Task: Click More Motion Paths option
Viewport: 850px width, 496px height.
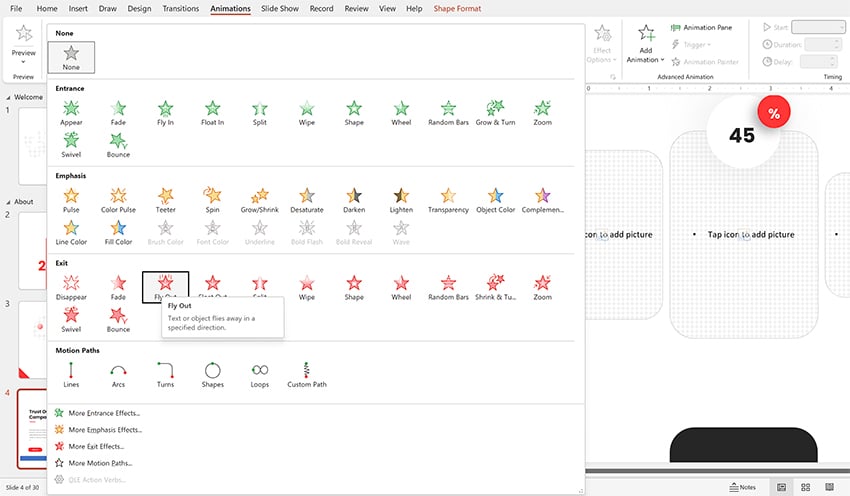Action: click(100, 463)
